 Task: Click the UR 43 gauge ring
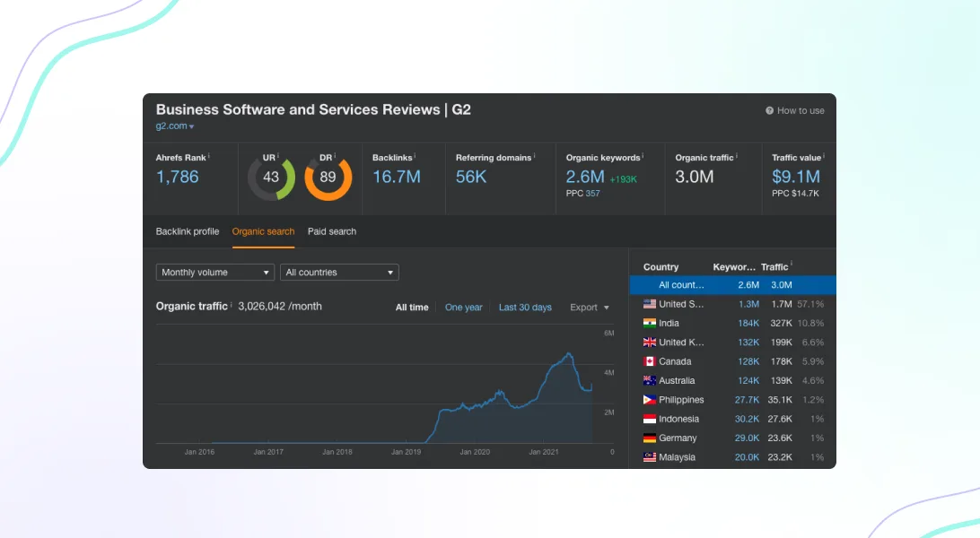[x=271, y=178]
